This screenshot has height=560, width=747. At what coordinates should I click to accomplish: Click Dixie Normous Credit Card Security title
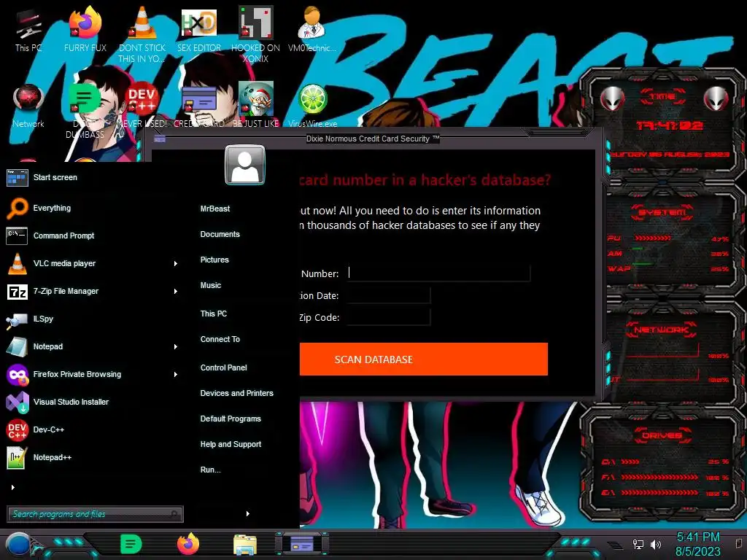point(373,139)
